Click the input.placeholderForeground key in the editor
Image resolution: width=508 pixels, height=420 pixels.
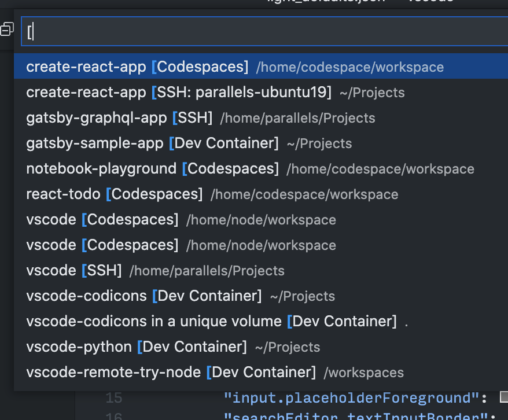pyautogui.click(x=353, y=398)
